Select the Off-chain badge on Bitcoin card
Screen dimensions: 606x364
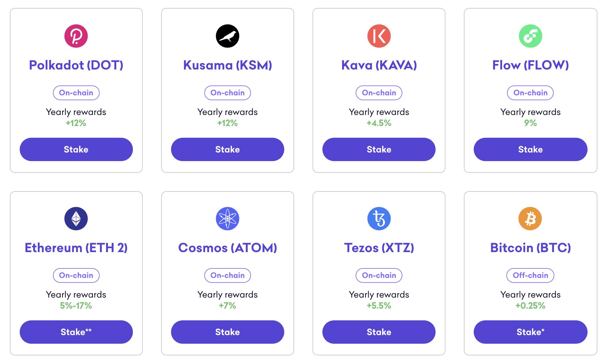(x=530, y=275)
